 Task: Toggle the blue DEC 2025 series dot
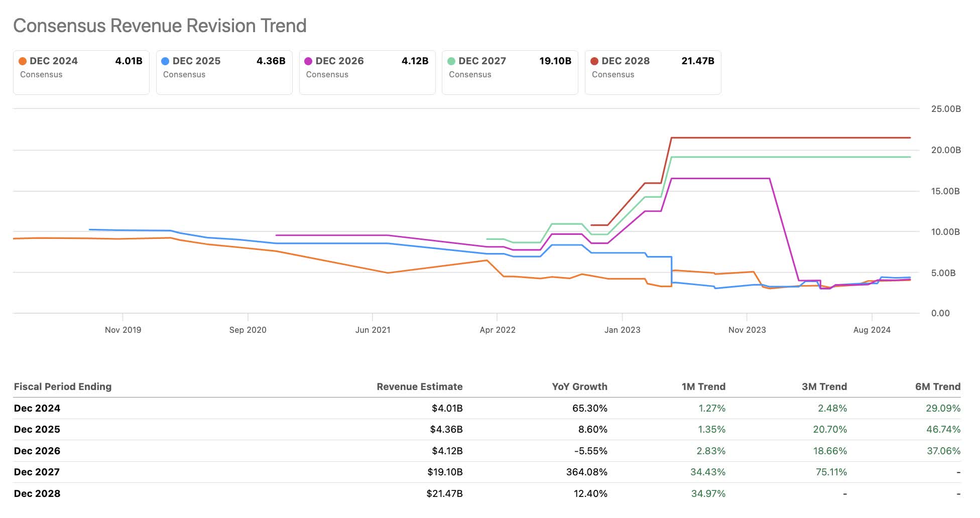[166, 61]
